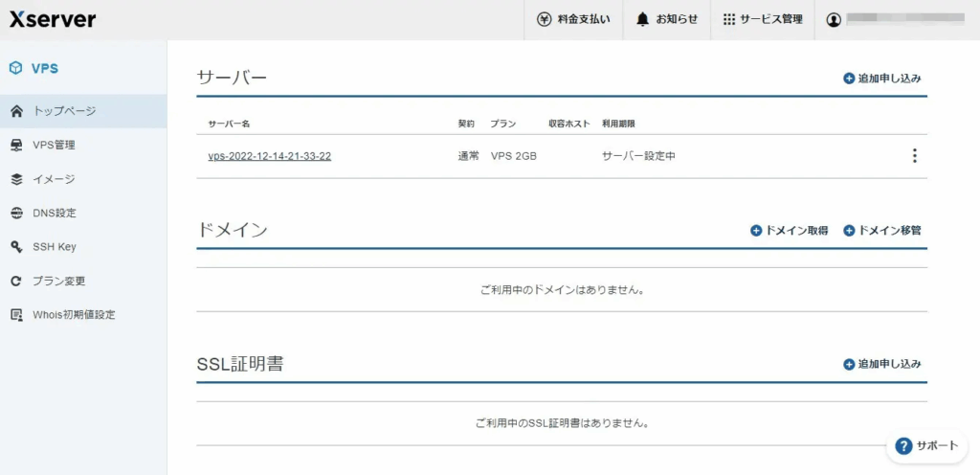The width and height of the screenshot is (980, 475).
Task: Open SSH Key settings
Action: coord(54,247)
